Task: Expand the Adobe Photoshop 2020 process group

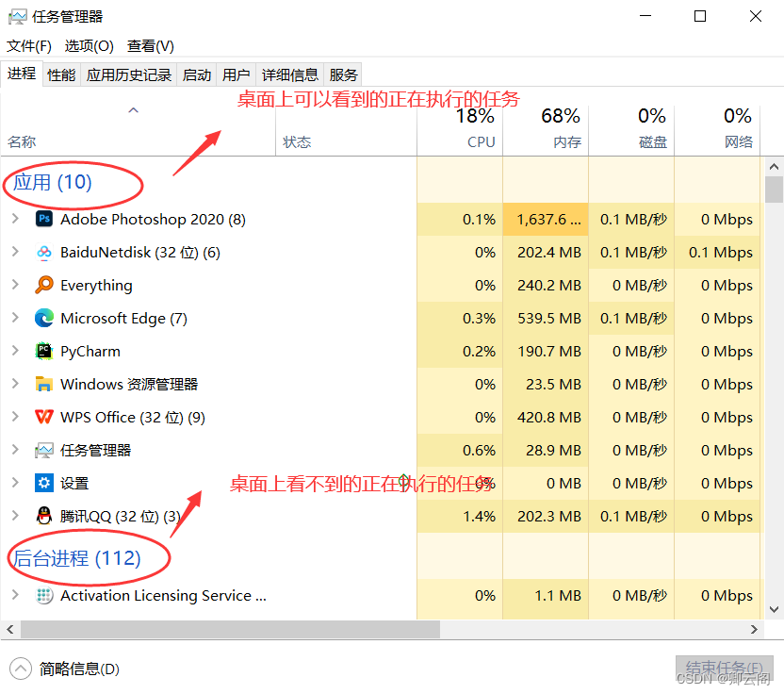Action: coord(15,219)
